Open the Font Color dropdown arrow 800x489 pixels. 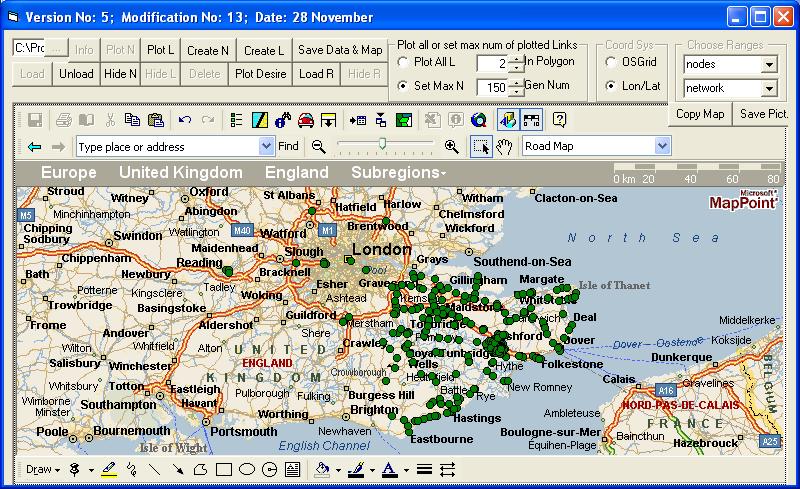pos(406,470)
